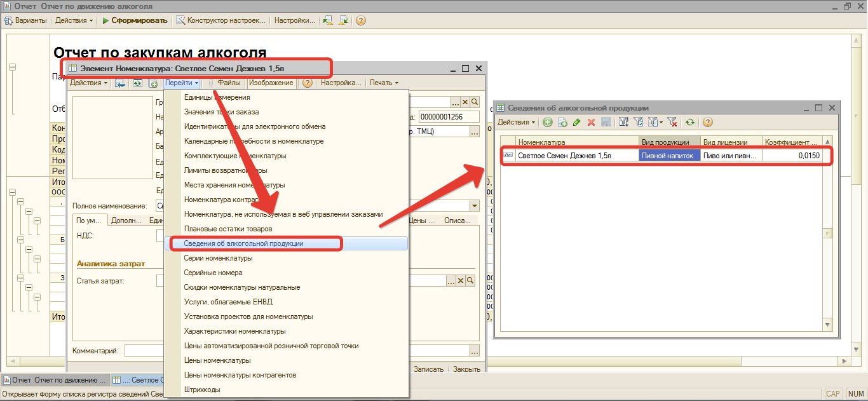Click the help icon in report toolbar
868x401 pixels.
pyautogui.click(x=360, y=20)
